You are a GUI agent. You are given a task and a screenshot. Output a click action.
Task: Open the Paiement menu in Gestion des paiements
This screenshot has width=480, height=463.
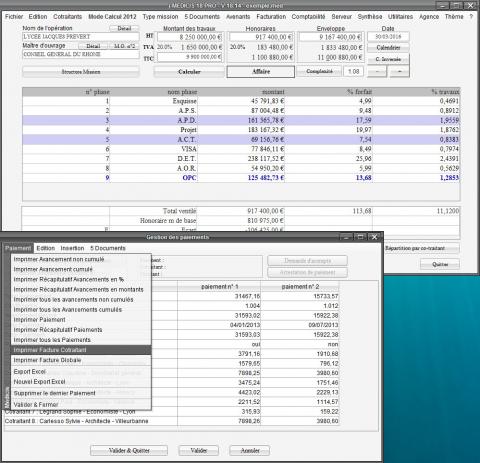pyautogui.click(x=18, y=248)
